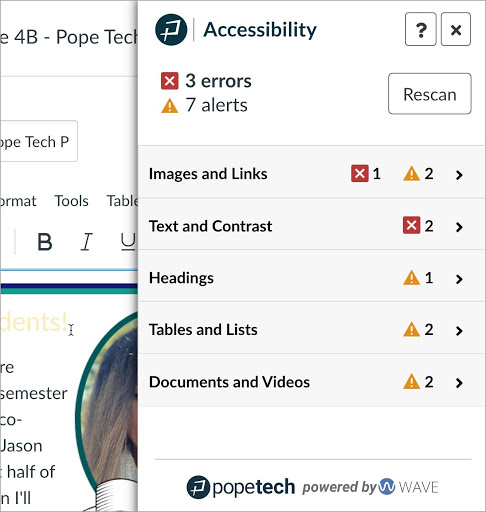Click the red error icon beside 3 errors
This screenshot has width=486, height=512.
coord(170,81)
